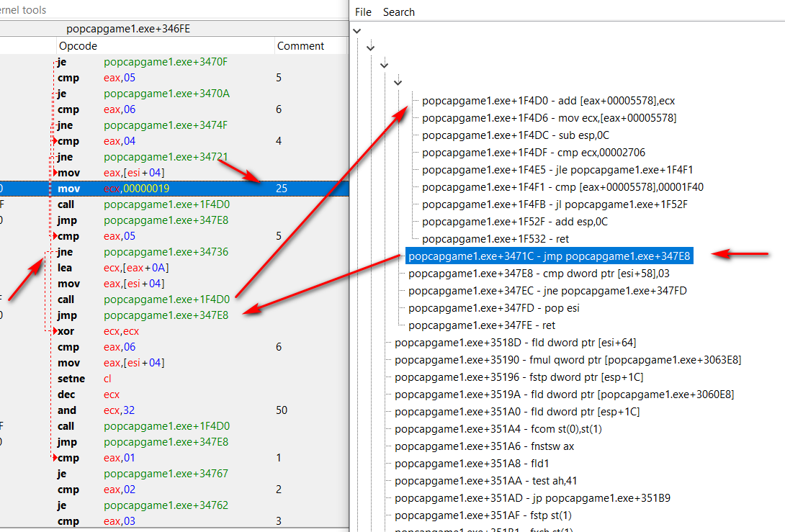Image resolution: width=785 pixels, height=532 pixels.
Task: Select tree entry 'cmp dword ptr [esi+58],03'
Action: tap(539, 274)
